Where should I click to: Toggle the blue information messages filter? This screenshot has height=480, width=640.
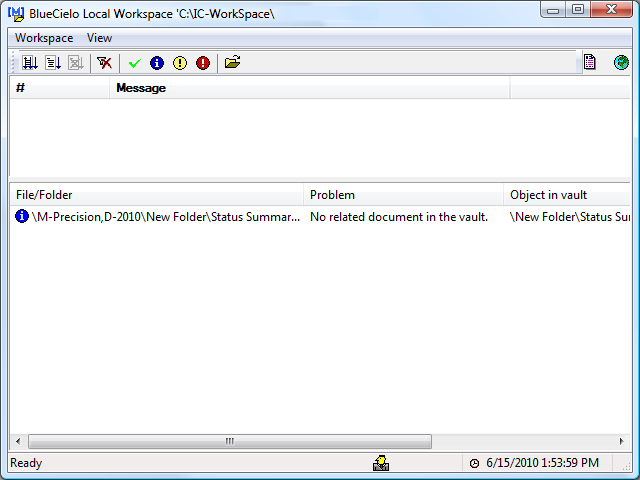point(157,63)
